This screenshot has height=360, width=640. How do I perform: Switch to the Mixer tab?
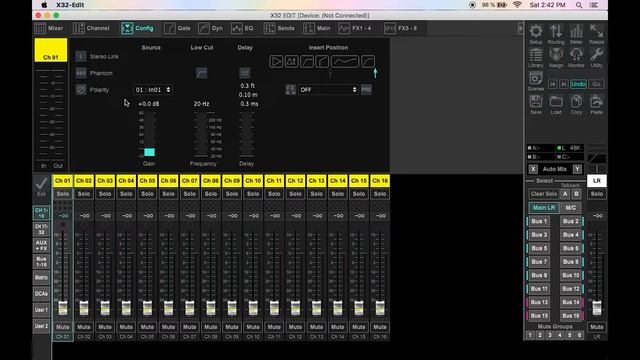tap(49, 28)
